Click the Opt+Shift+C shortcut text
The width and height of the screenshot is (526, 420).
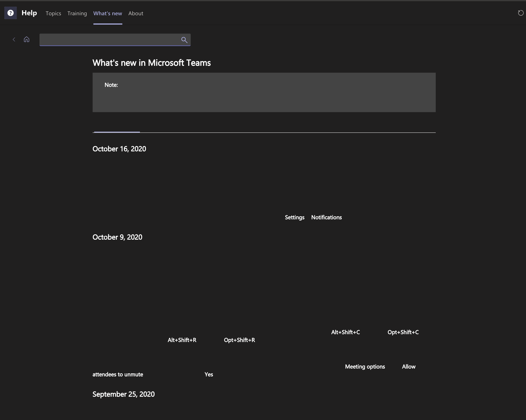403,332
